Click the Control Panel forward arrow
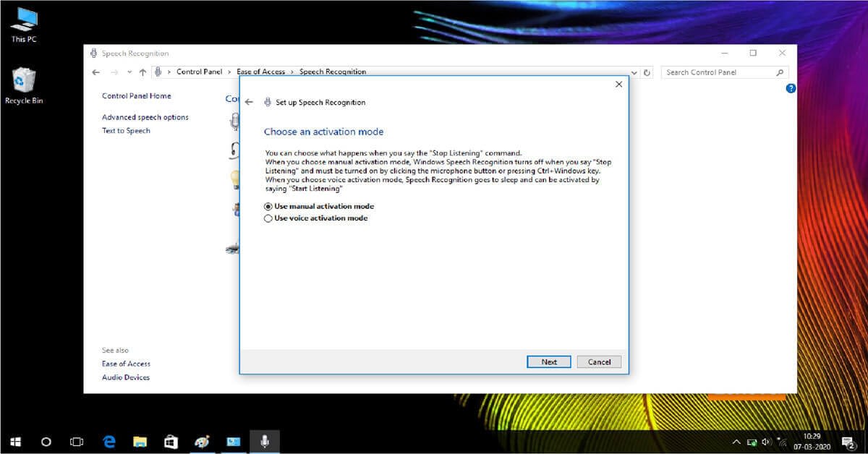Viewport: 868px width, 454px height. [114, 72]
